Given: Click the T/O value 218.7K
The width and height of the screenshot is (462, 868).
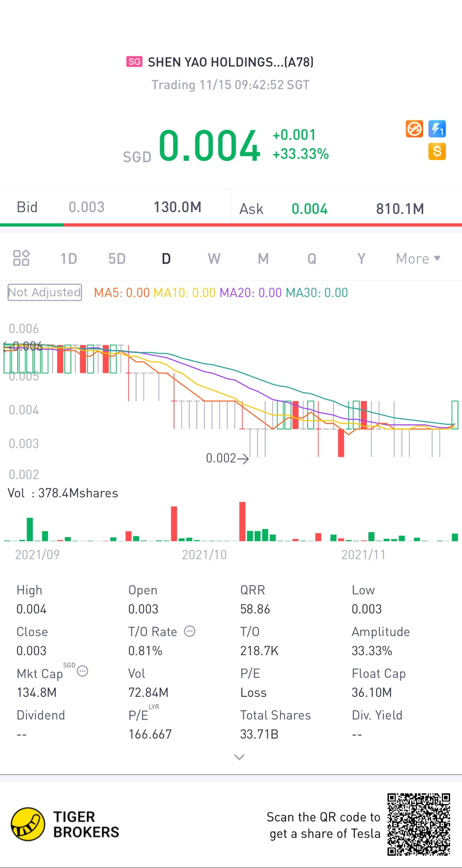Looking at the screenshot, I should (259, 651).
